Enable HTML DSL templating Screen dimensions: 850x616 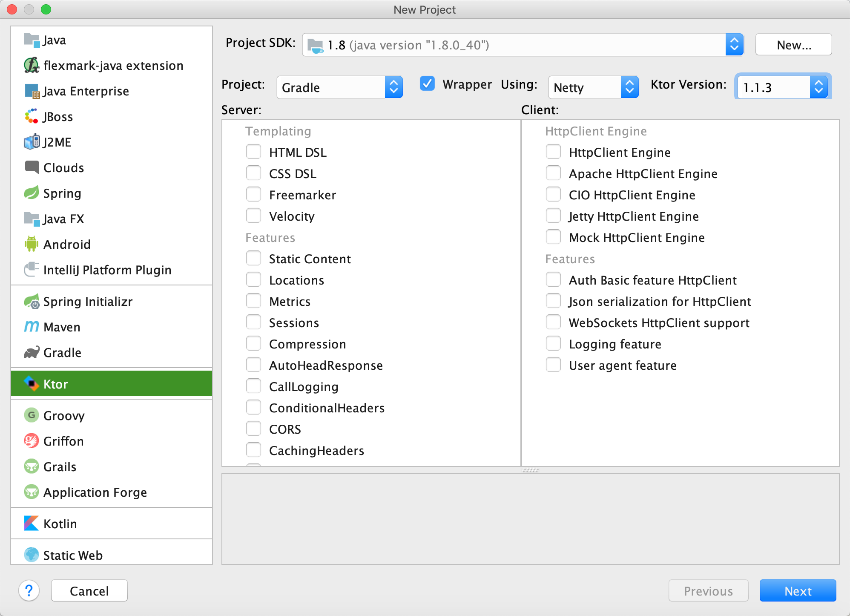pyautogui.click(x=254, y=152)
